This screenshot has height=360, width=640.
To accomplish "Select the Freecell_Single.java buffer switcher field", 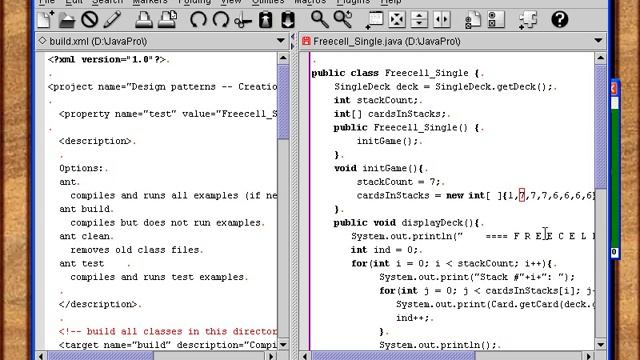I will 453,41.
